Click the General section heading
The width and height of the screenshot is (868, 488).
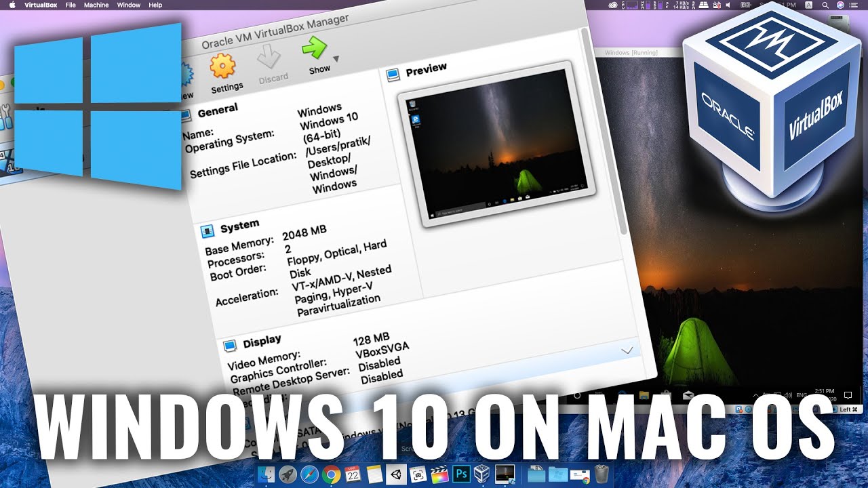pos(217,110)
